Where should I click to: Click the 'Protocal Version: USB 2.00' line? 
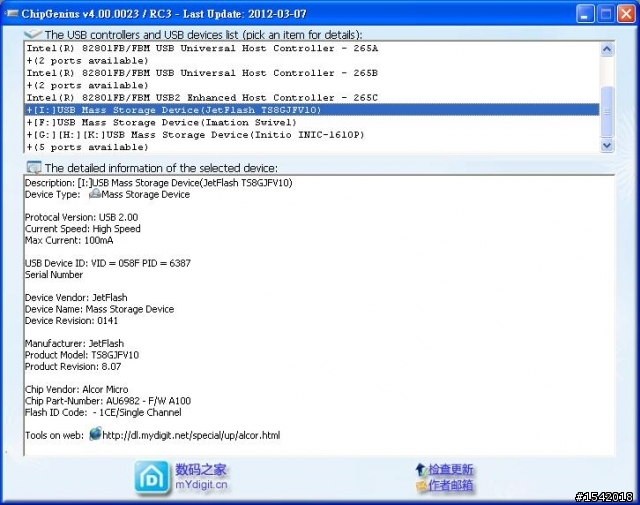[x=82, y=217]
